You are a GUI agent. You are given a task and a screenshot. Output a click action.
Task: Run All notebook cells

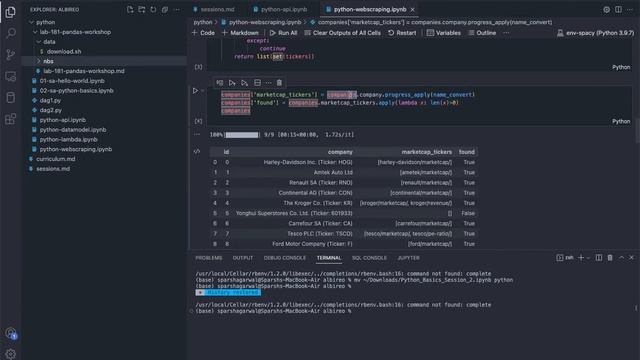[283, 33]
